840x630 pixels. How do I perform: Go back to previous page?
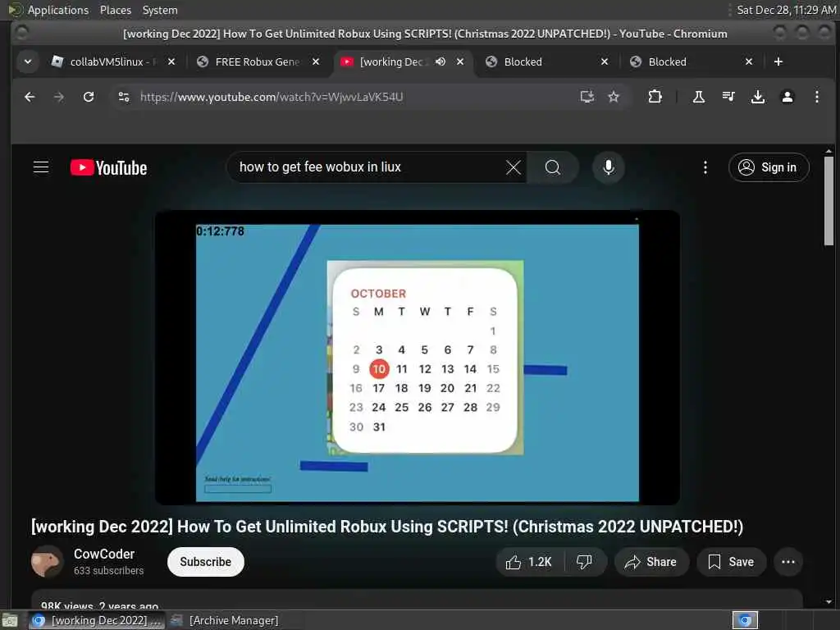pos(30,97)
